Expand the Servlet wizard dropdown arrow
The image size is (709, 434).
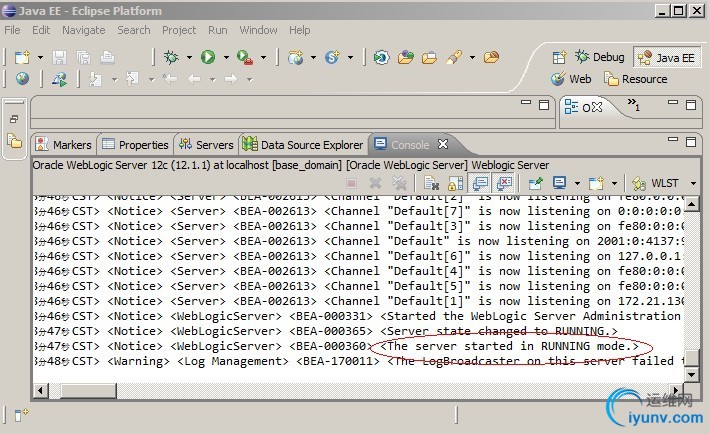pos(350,57)
